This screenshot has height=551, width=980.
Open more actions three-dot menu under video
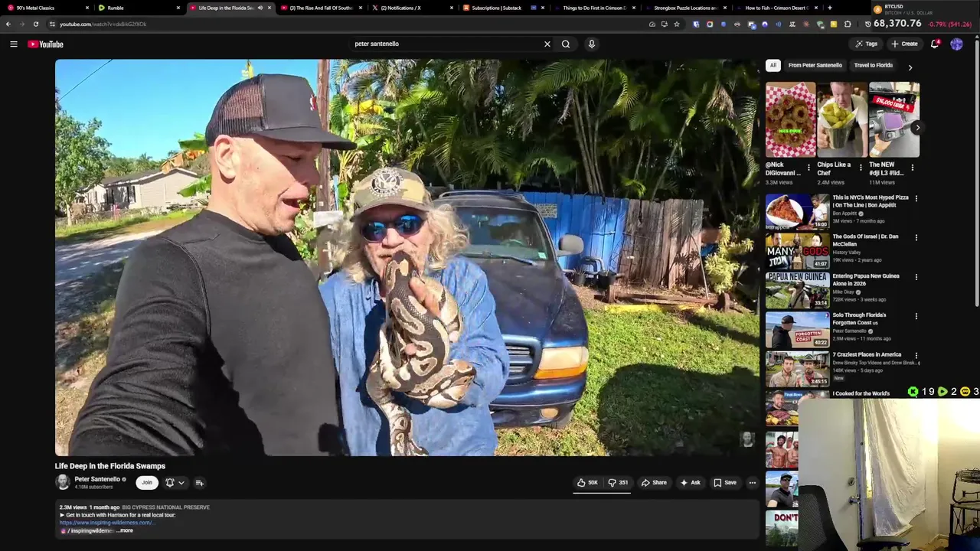coord(752,482)
